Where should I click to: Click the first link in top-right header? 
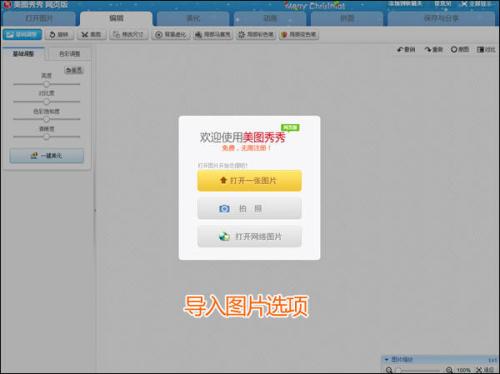[x=405, y=4]
